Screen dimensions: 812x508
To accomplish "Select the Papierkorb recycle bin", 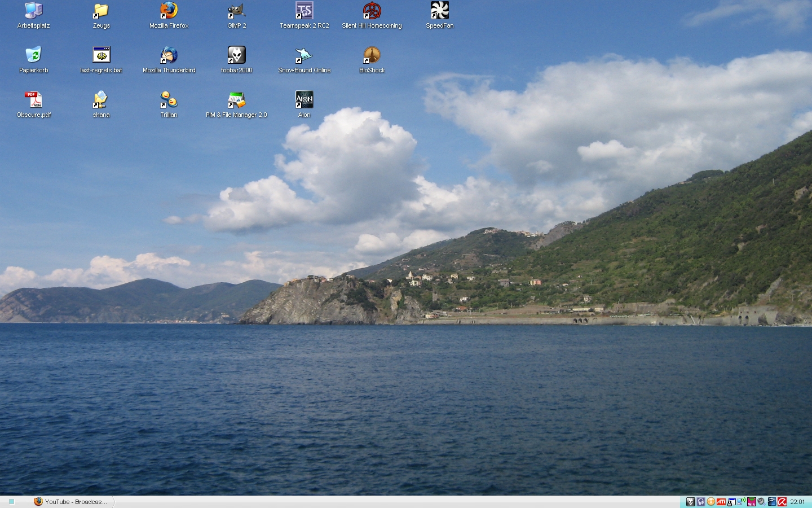I will point(34,55).
